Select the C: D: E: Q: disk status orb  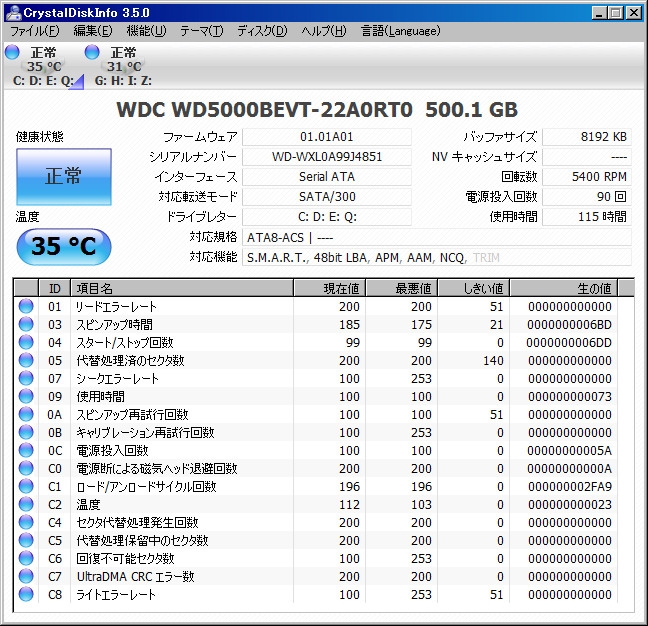coord(12,52)
